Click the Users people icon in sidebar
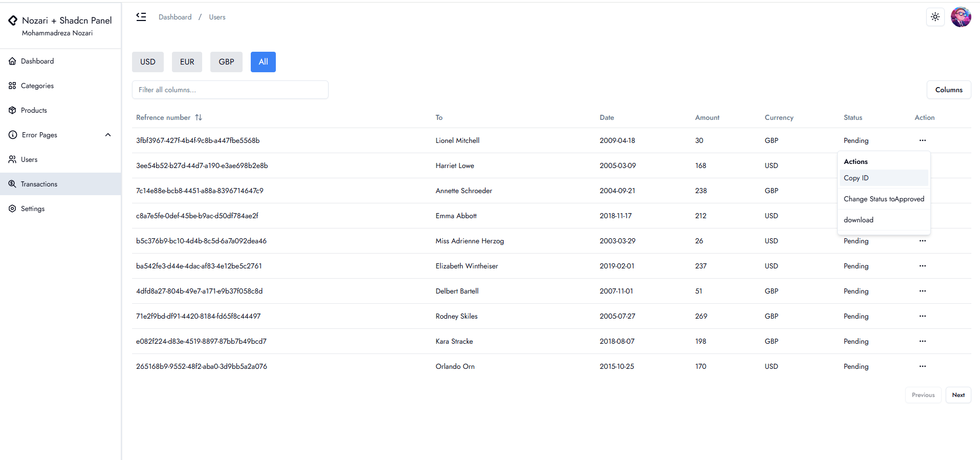The height and width of the screenshot is (460, 980). [x=13, y=159]
